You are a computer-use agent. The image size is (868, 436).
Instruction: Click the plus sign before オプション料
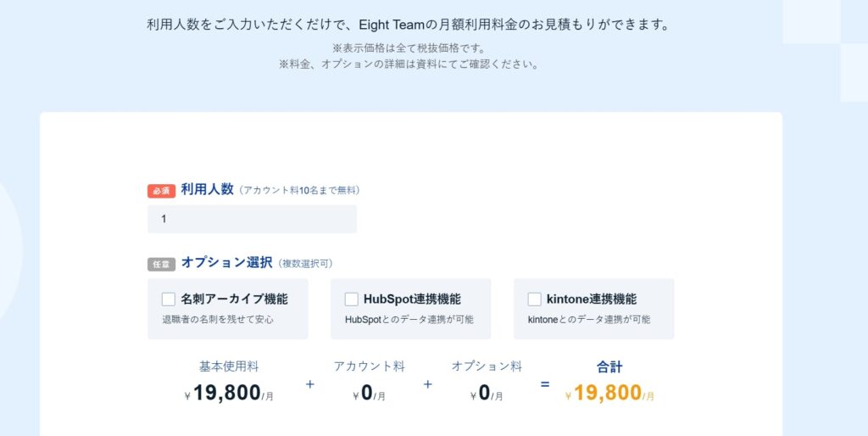(427, 384)
